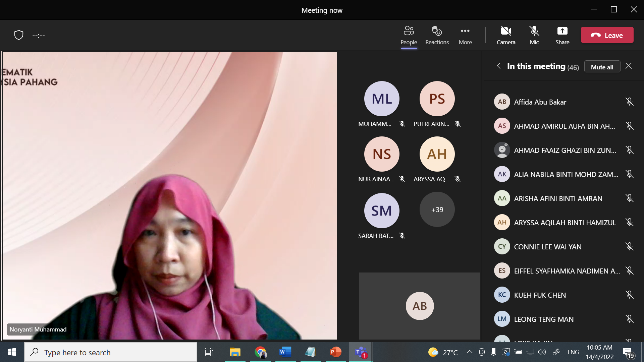The width and height of the screenshot is (644, 362).
Task: Click AK avatar in participant list
Action: click(x=502, y=174)
